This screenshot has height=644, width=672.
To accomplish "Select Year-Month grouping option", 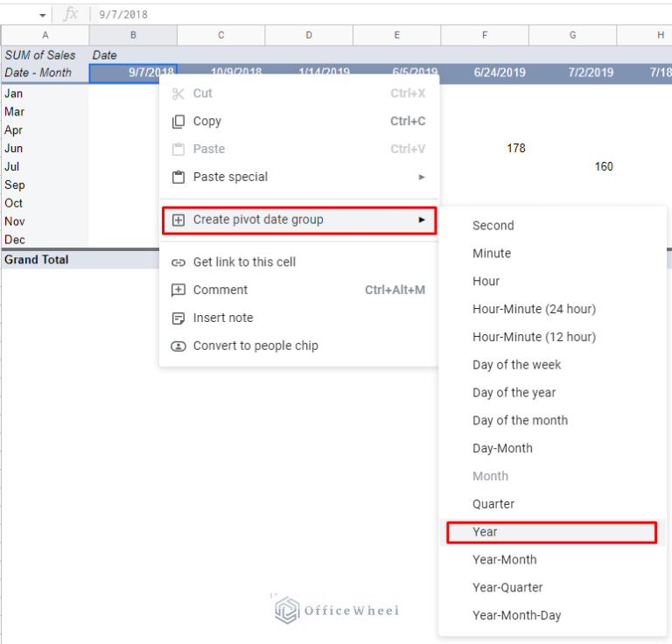I will [505, 560].
